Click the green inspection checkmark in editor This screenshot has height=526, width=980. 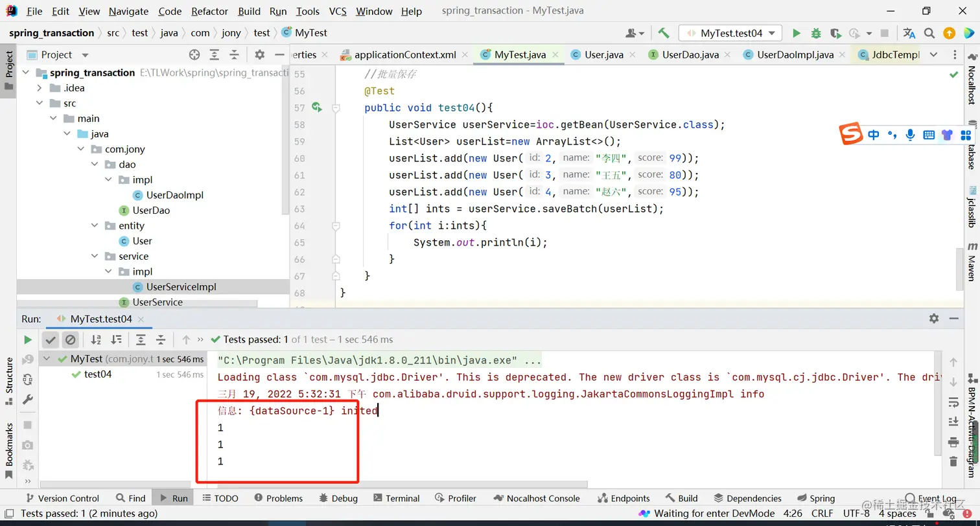pyautogui.click(x=953, y=74)
